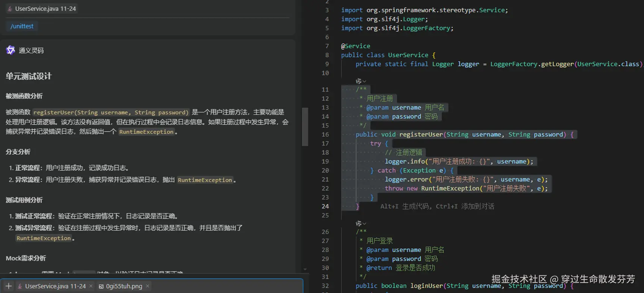Remove UserService.java 11-24 chip from input
The image size is (644, 293).
point(91,286)
